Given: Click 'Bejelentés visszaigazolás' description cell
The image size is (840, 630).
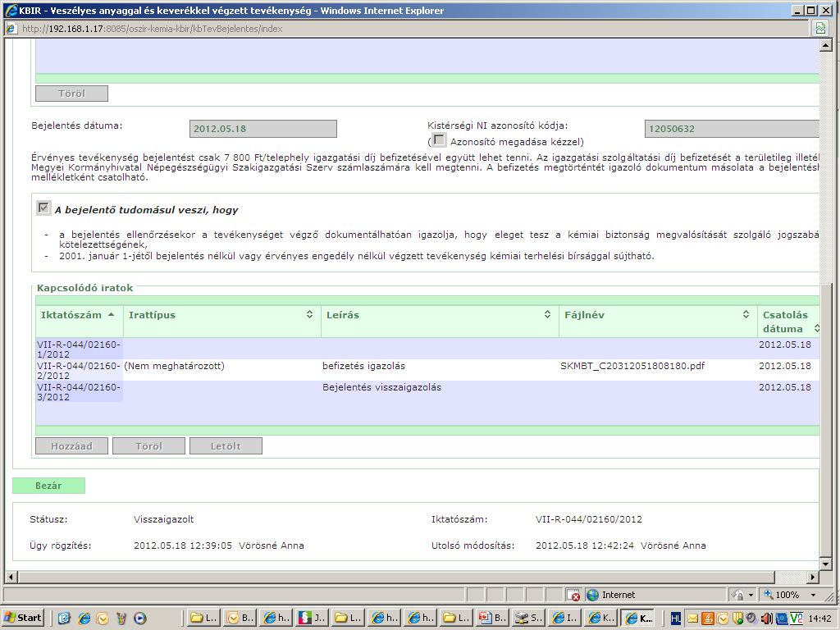Looking at the screenshot, I should pyautogui.click(x=382, y=387).
